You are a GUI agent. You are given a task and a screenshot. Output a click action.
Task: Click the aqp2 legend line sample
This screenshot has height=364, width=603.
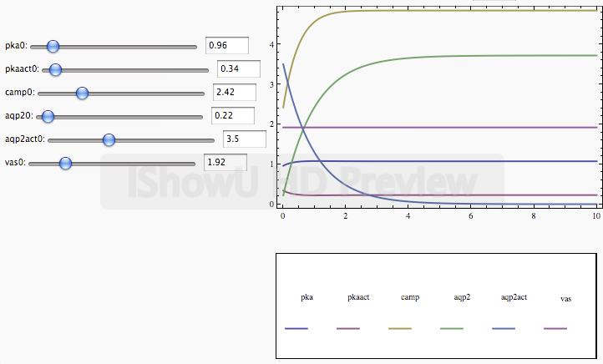click(452, 329)
